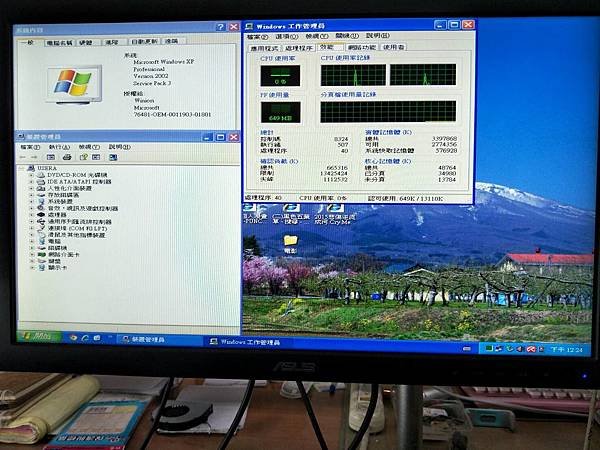This screenshot has width=600, height=450.
Task: Switch to Task Manager 使用者 tab
Action: point(394,47)
